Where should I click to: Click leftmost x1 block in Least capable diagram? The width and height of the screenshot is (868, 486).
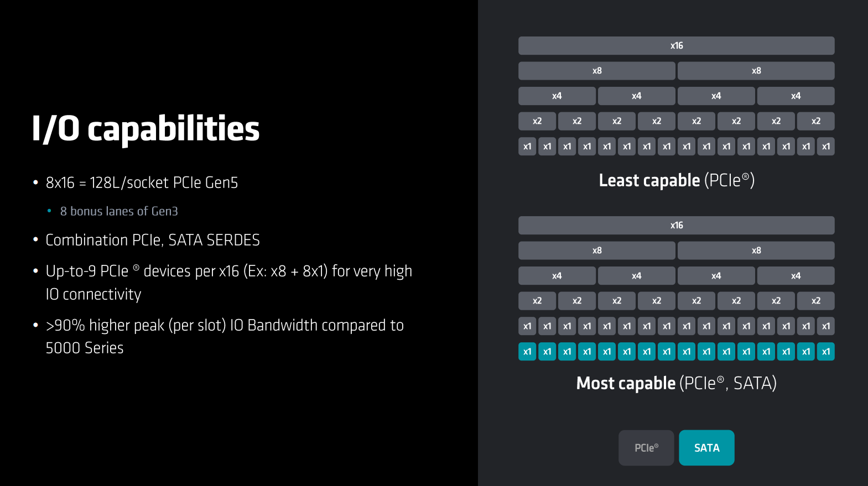[x=527, y=147]
